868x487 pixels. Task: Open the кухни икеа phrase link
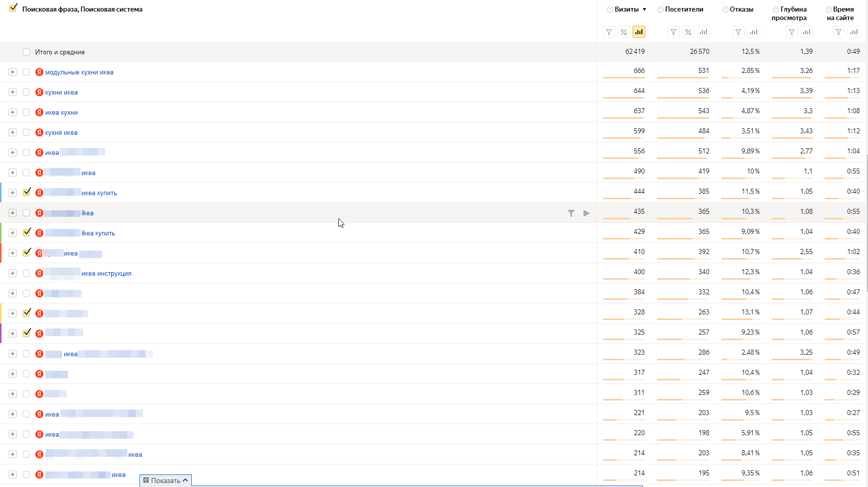click(61, 93)
